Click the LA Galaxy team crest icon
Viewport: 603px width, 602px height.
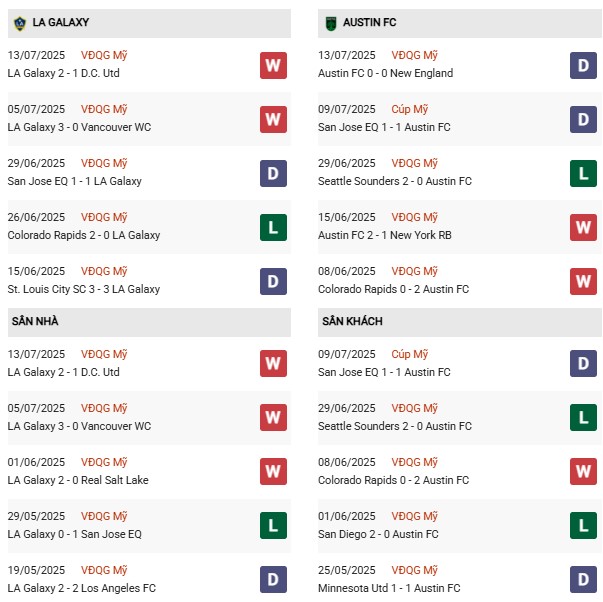[x=19, y=22]
